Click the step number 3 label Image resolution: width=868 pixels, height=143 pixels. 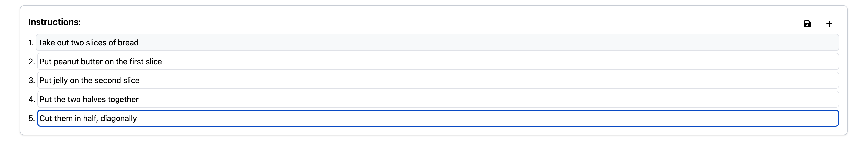tap(31, 80)
